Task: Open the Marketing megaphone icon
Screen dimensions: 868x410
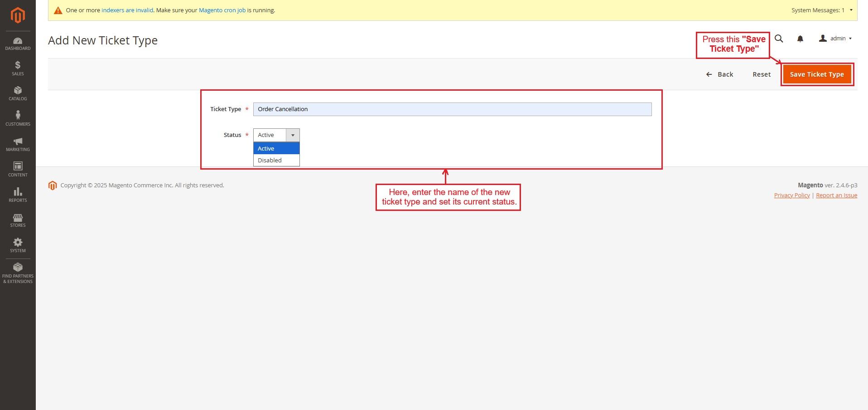Action: 18,144
